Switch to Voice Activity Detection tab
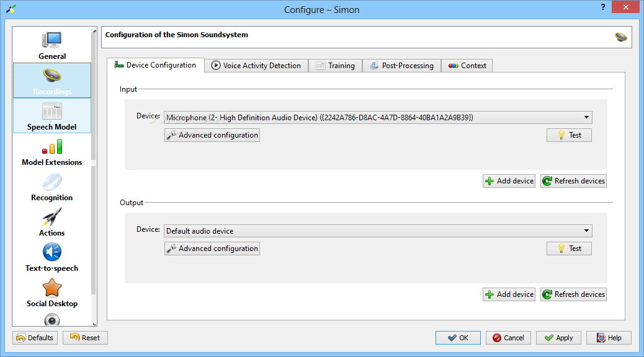Image resolution: width=644 pixels, height=357 pixels. coord(256,66)
